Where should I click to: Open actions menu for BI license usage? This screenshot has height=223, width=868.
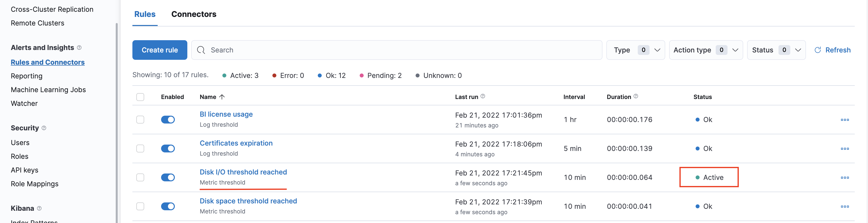(844, 120)
